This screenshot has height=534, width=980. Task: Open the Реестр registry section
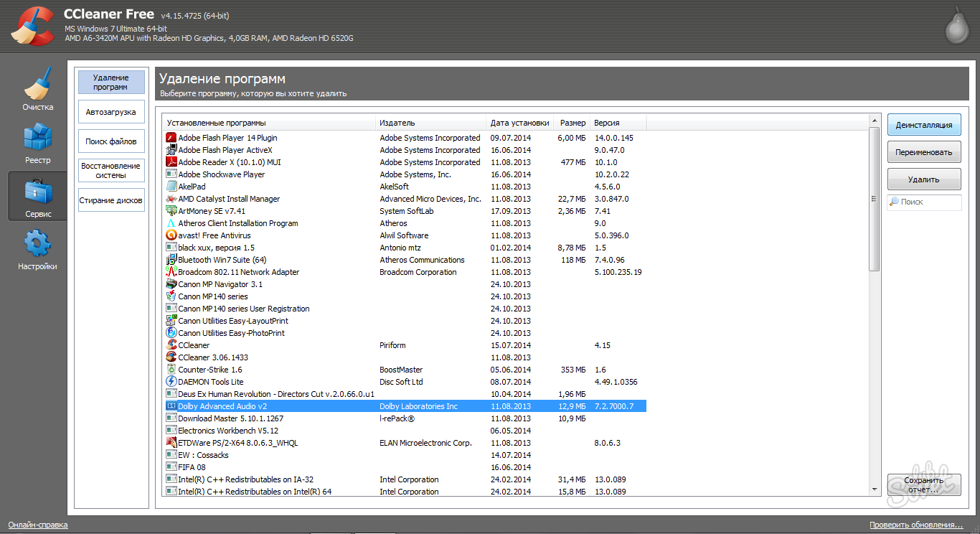coord(38,144)
